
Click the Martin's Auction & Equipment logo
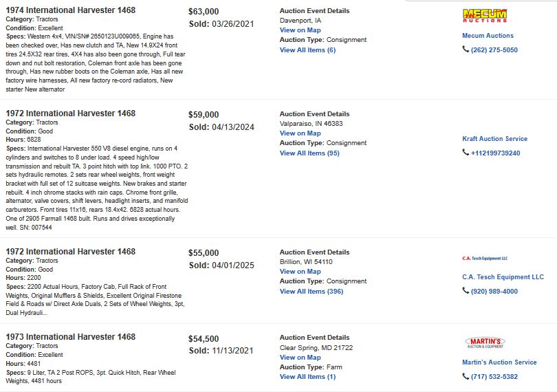pyautogui.click(x=485, y=342)
